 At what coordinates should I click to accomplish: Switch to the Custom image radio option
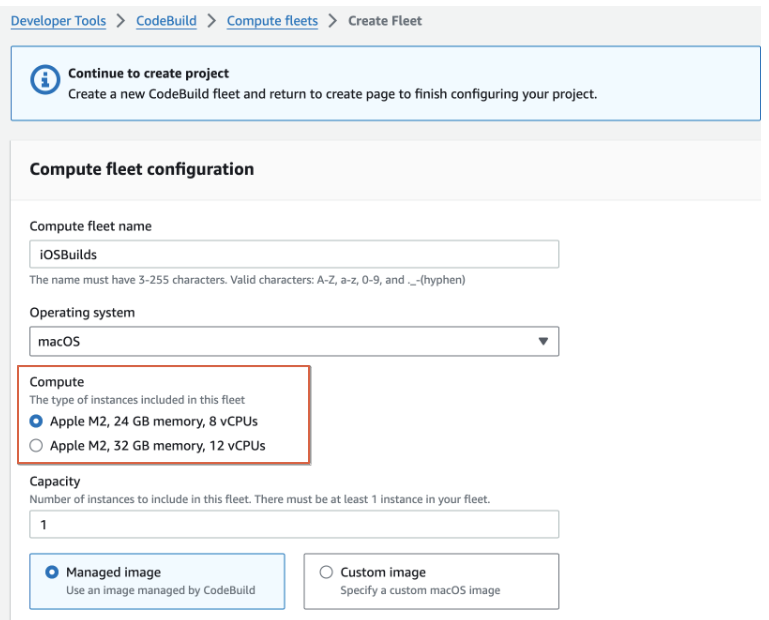click(x=325, y=573)
